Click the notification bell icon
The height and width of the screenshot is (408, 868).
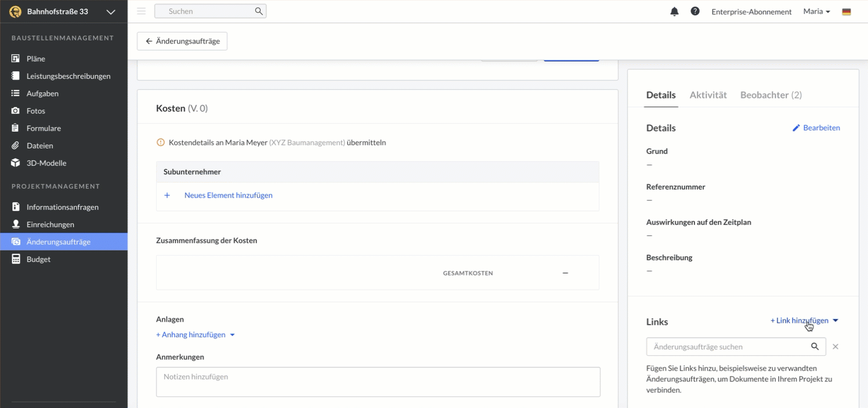674,12
